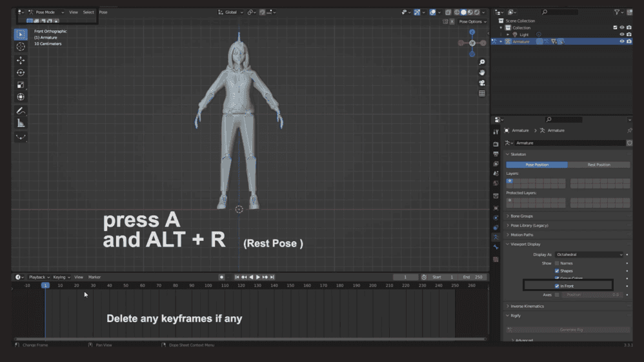Click the Zoom viewport magnifier icon
The height and width of the screenshot is (362, 644).
[x=481, y=63]
